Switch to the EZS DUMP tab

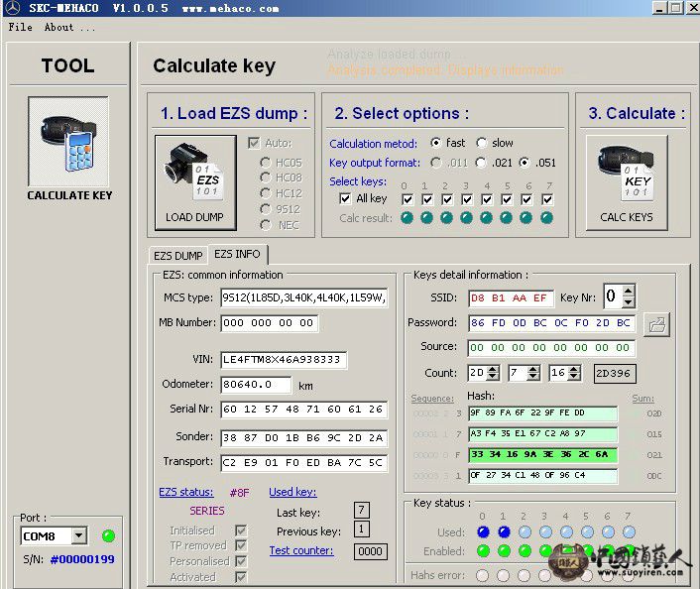tap(177, 256)
